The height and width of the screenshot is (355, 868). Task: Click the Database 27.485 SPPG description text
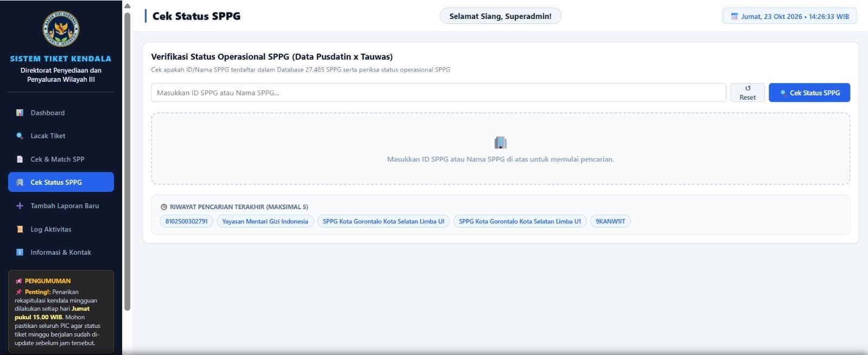(301, 70)
